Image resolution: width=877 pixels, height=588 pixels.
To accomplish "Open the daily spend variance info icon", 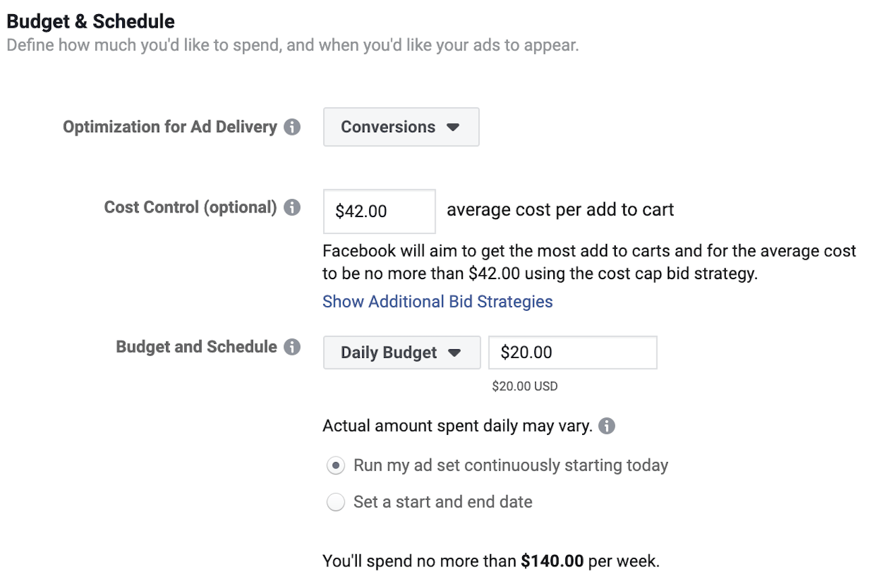I will pos(605,425).
